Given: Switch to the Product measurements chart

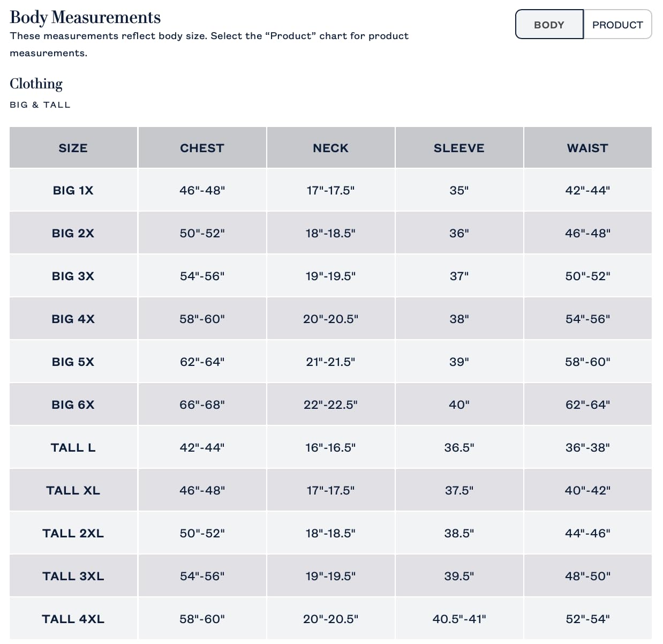Looking at the screenshot, I should point(617,25).
